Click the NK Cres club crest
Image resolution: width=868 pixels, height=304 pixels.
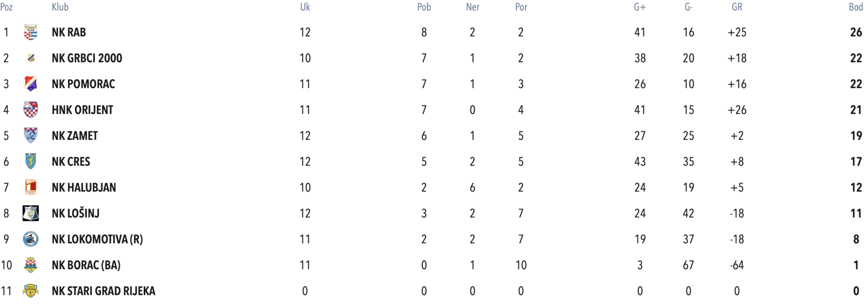coord(31,161)
